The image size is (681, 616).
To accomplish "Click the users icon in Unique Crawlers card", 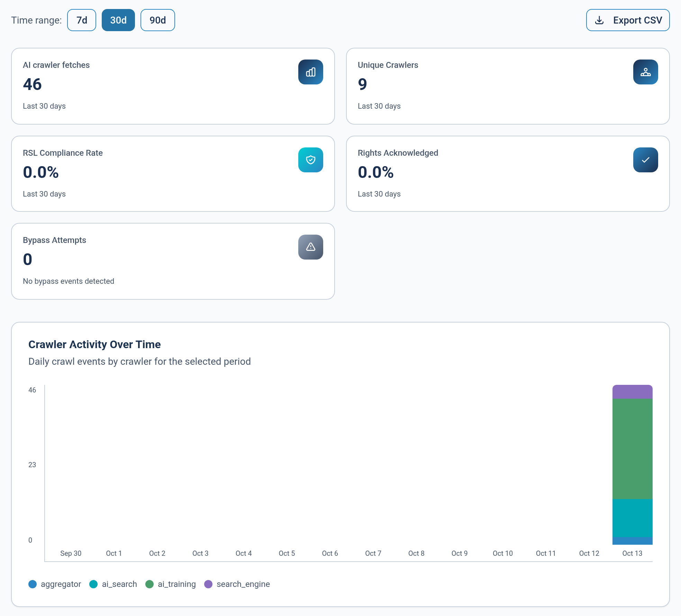I will pos(646,72).
